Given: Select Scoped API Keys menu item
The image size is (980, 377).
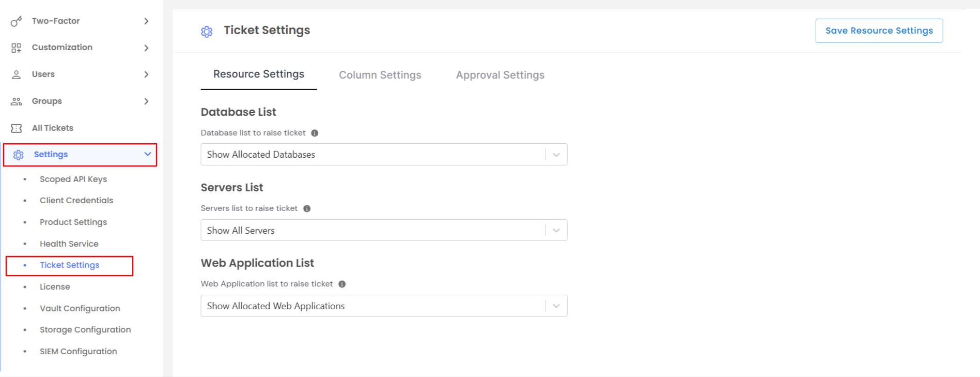Looking at the screenshot, I should (73, 179).
